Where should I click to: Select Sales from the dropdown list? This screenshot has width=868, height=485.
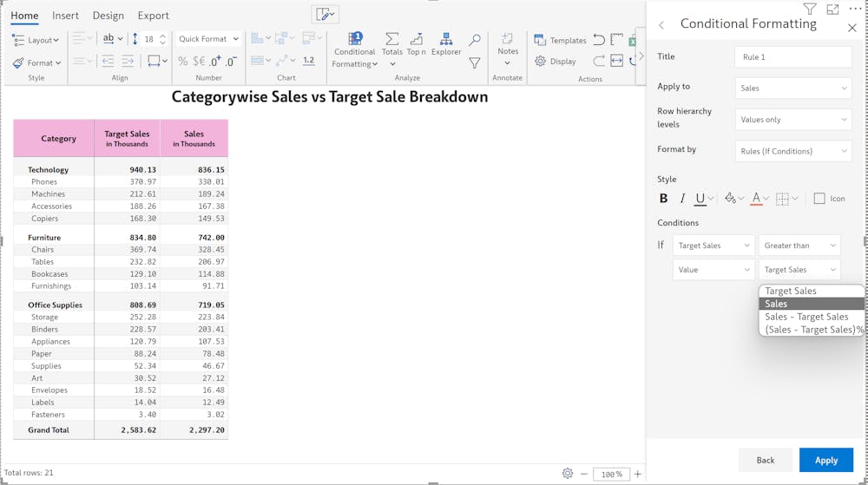click(811, 304)
